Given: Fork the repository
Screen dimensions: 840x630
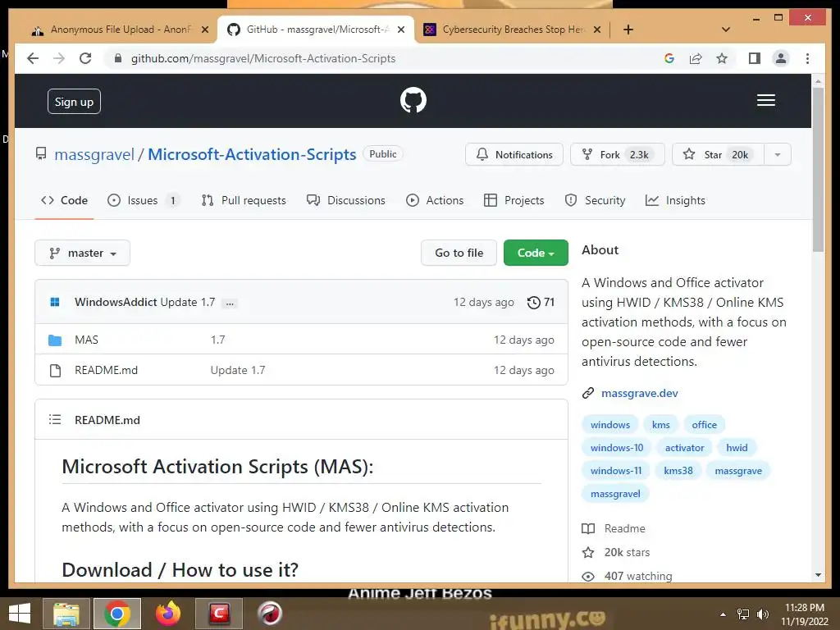Looking at the screenshot, I should click(617, 155).
